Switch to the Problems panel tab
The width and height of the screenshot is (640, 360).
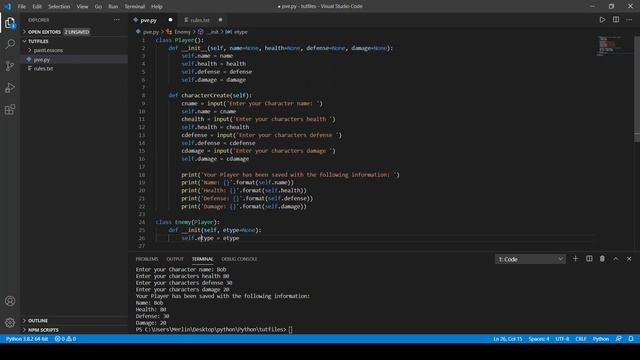[x=147, y=259]
